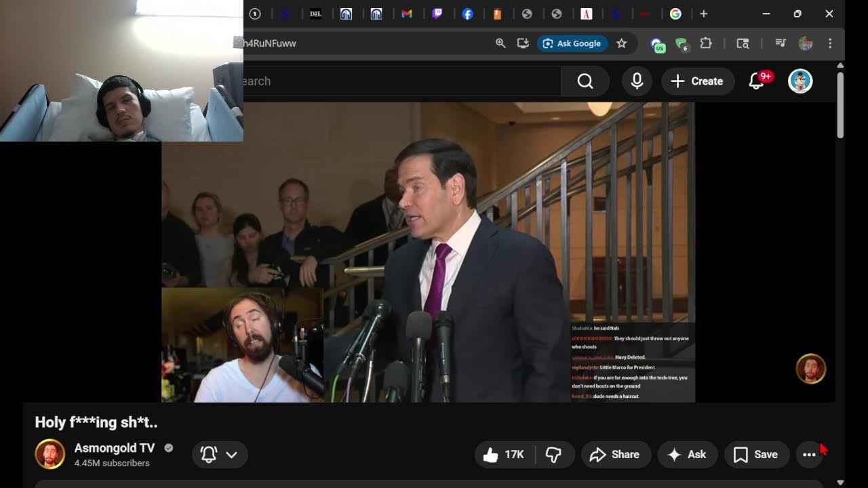
Task: Open the VPN extension with US badge
Action: 657,45
